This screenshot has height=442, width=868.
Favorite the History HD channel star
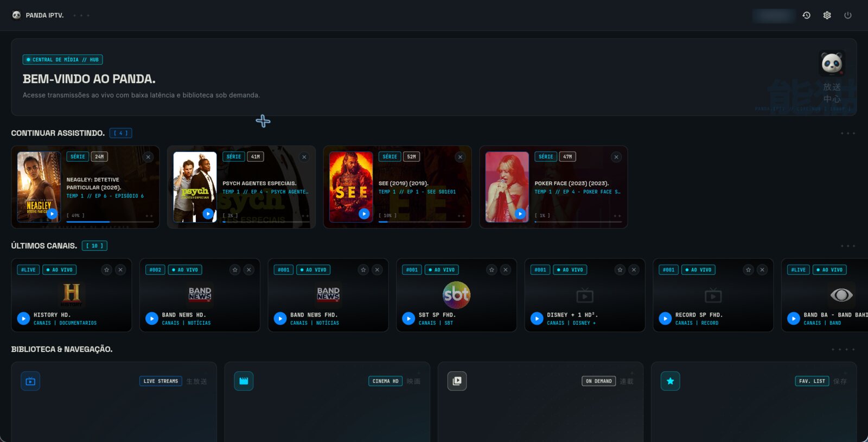pyautogui.click(x=107, y=270)
